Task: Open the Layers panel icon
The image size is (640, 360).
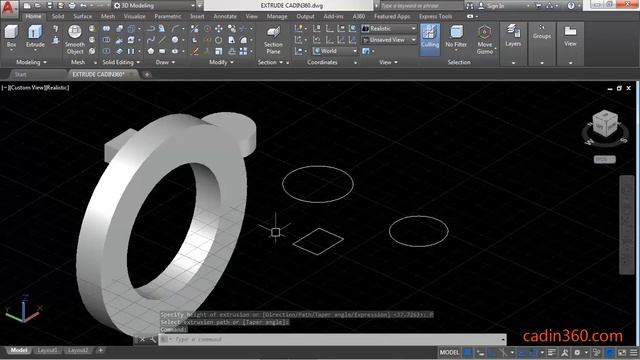Action: pos(513,31)
